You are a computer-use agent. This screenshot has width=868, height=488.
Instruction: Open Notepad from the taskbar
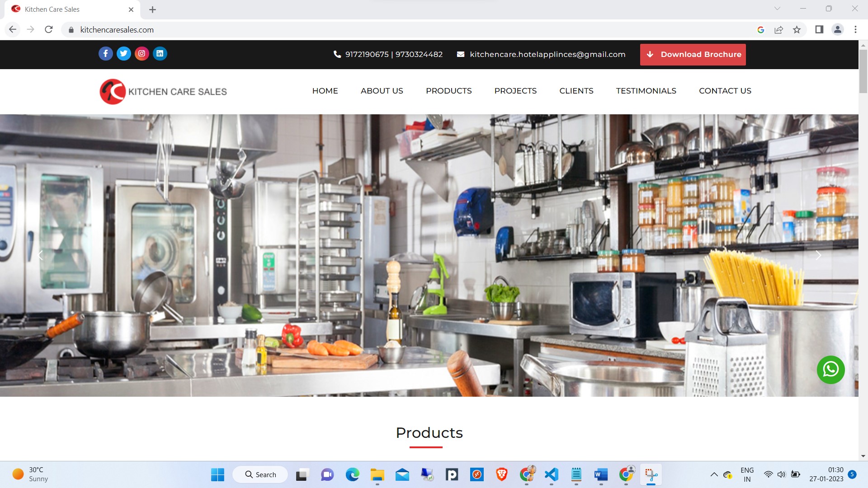576,474
